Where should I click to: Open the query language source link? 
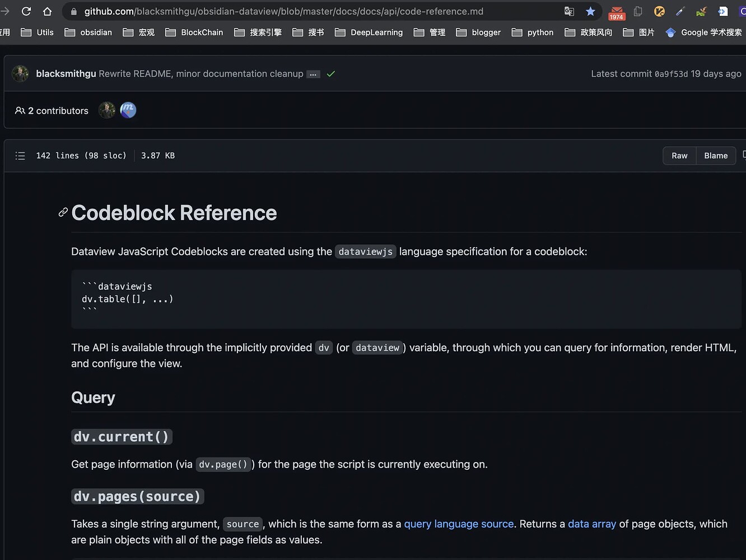click(x=459, y=524)
